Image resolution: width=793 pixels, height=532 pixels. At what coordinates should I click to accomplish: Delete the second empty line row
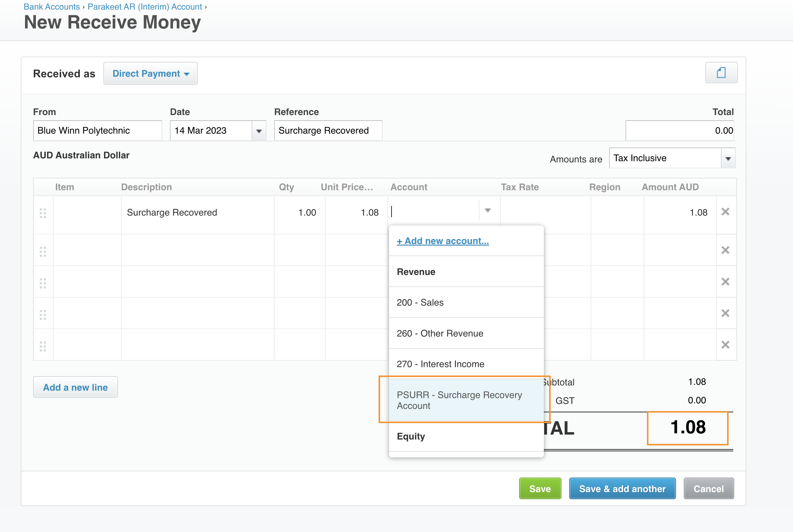click(725, 250)
